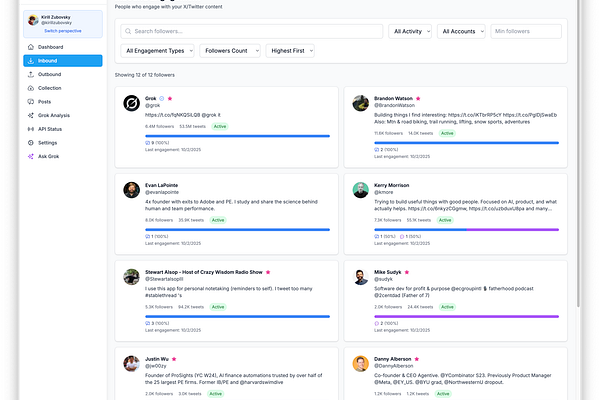Screen dimensions: 600x400
Task: Click the Settings gear icon
Action: pyautogui.click(x=31, y=143)
